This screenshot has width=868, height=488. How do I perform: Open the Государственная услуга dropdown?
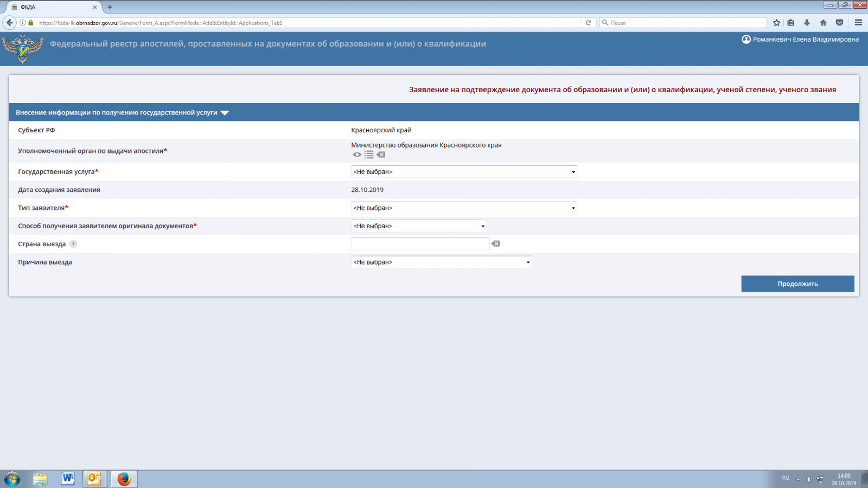tap(464, 172)
